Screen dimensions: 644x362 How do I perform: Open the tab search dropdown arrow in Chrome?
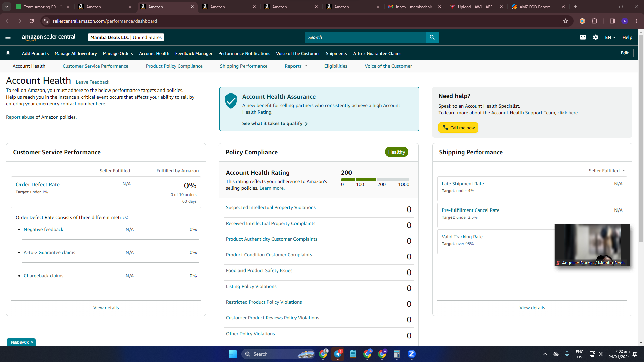tap(7, 7)
